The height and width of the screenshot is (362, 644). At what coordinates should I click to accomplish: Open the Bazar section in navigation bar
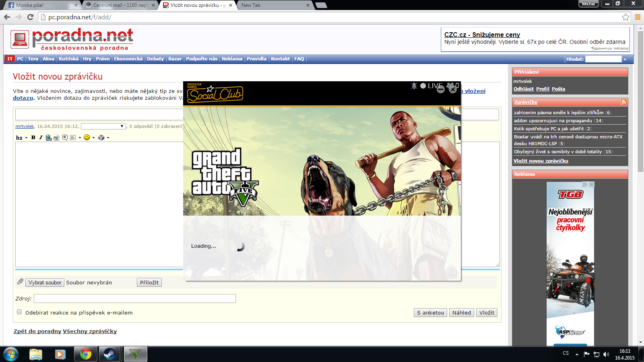point(175,59)
